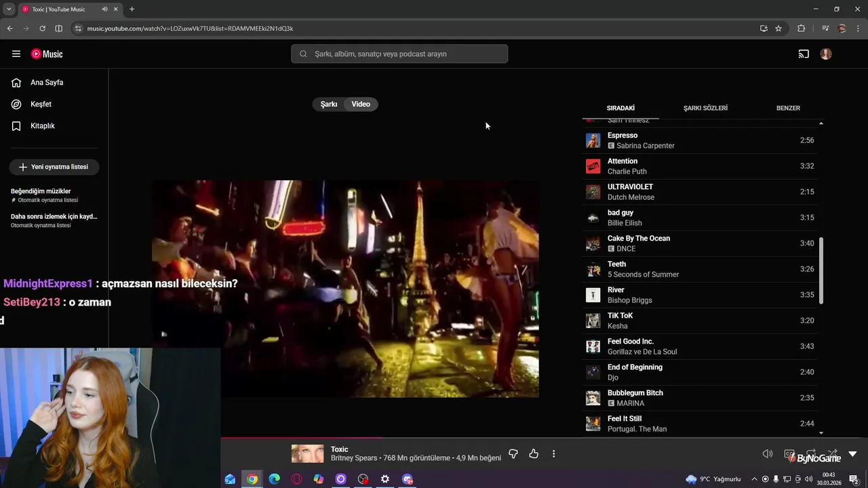Image resolution: width=868 pixels, height=488 pixels.
Task: Open Chrome from the taskbar
Action: (252, 479)
